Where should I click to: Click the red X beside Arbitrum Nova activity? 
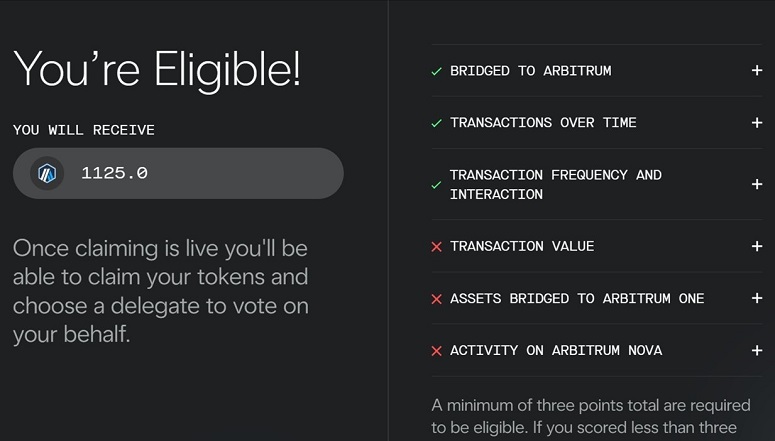pyautogui.click(x=436, y=351)
